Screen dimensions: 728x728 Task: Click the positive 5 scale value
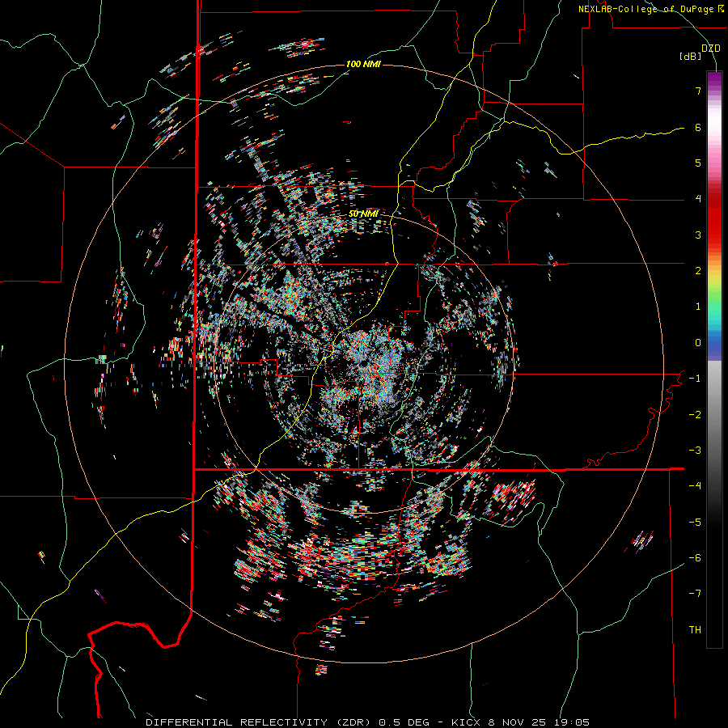coord(698,163)
